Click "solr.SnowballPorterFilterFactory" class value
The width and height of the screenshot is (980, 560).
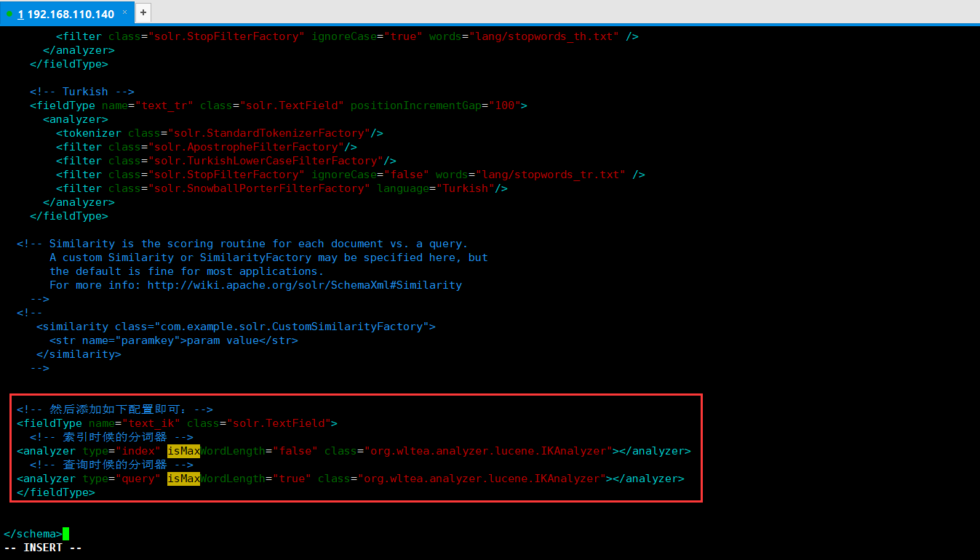pos(259,188)
